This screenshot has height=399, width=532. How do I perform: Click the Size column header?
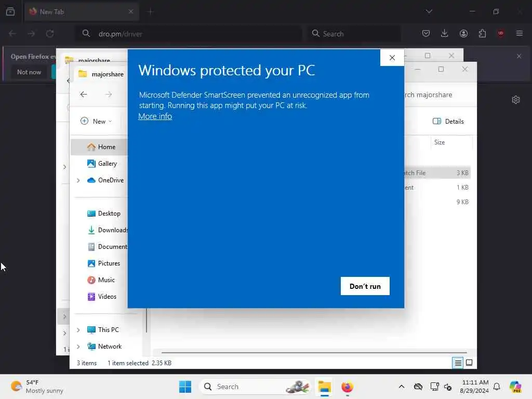pyautogui.click(x=451, y=142)
